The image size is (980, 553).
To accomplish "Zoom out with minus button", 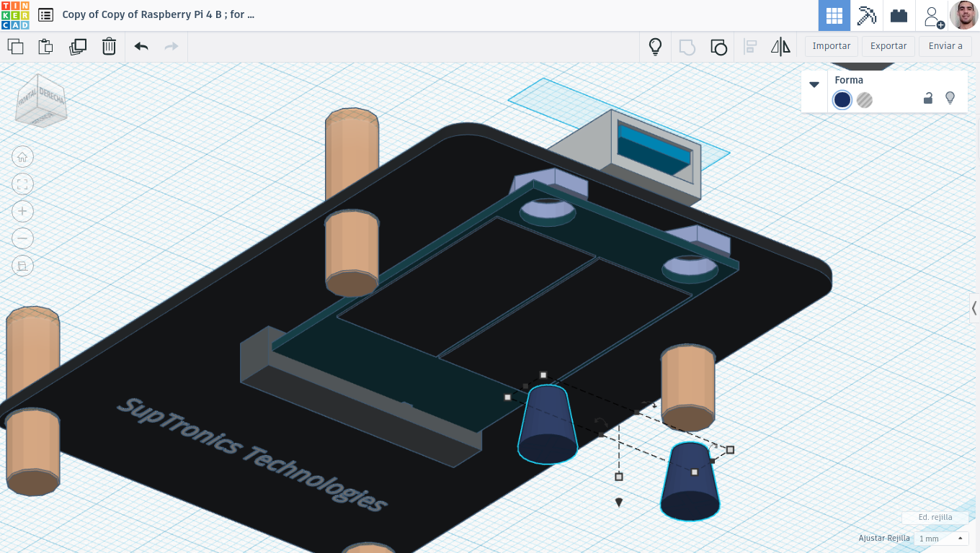I will tap(22, 238).
